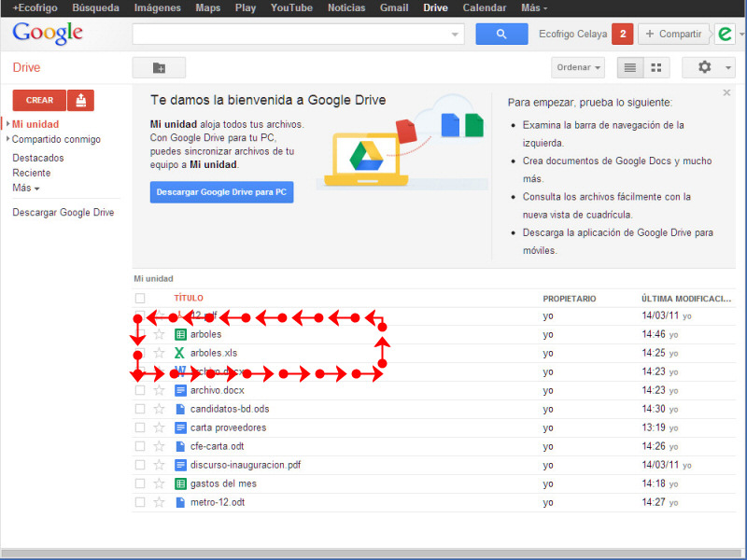This screenshot has height=560, width=747.
Task: Star the gastos del mes spreadsheet
Action: [159, 483]
